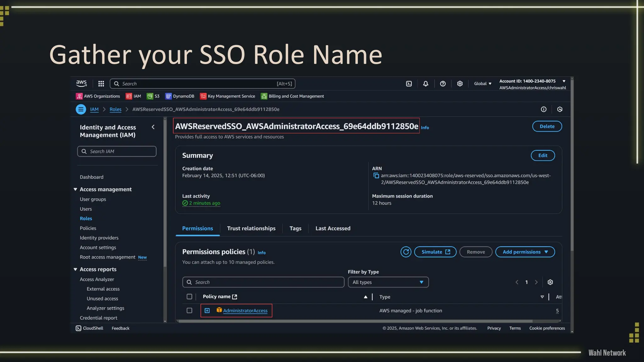
Task: Delete the role using Delete button
Action: click(x=547, y=126)
